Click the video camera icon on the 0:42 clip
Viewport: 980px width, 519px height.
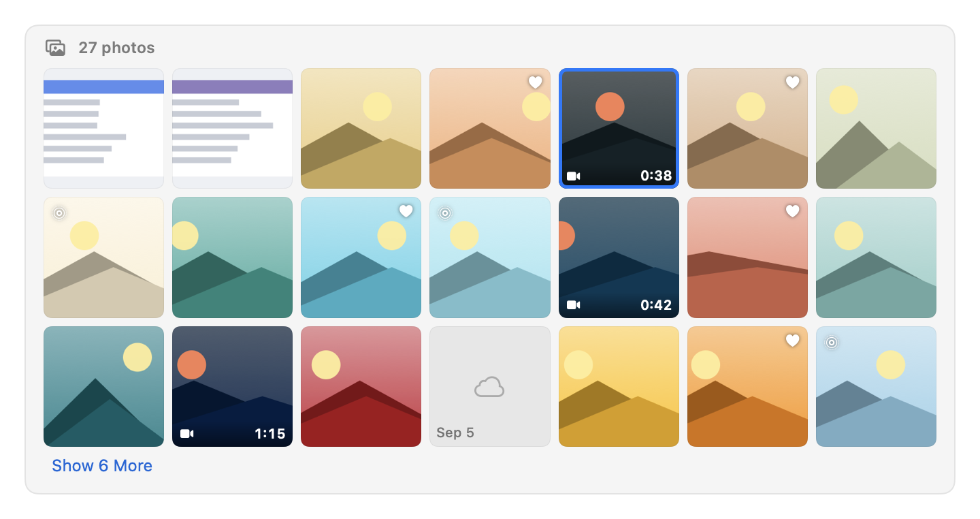click(574, 305)
